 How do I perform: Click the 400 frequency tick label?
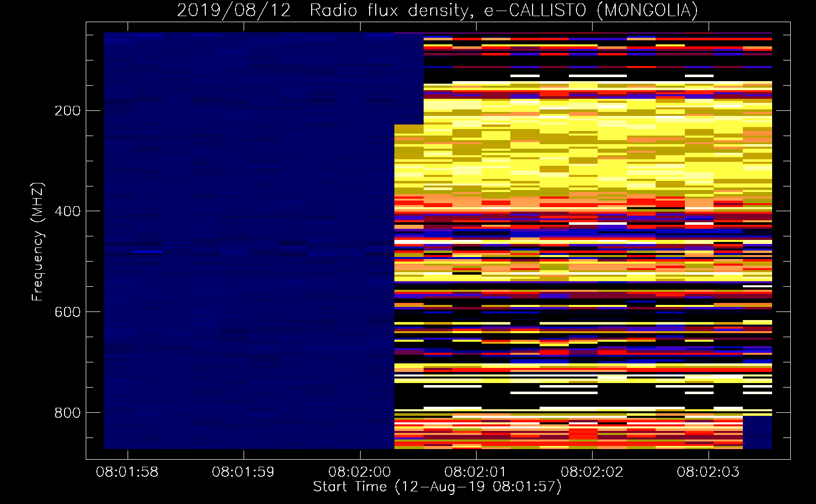68,211
